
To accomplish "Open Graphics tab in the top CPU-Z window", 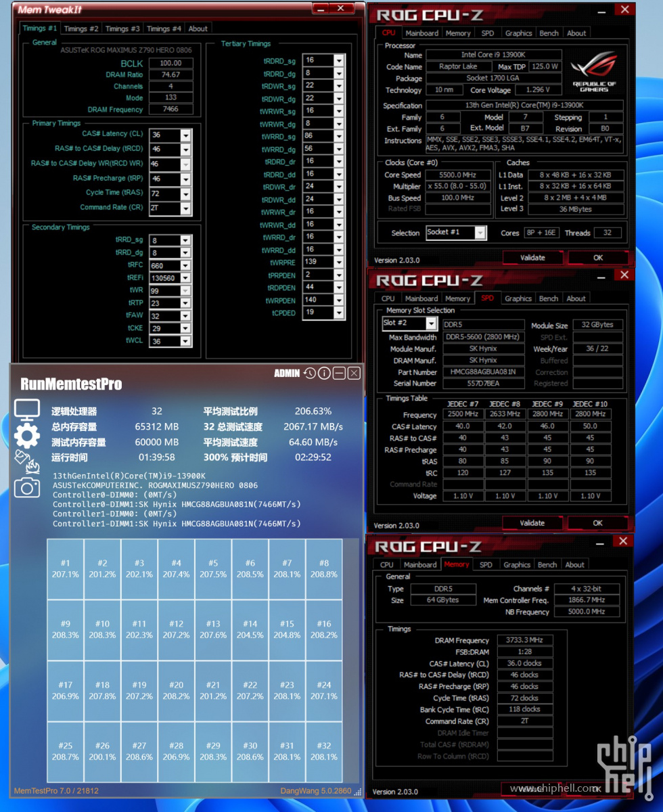I will pos(518,32).
